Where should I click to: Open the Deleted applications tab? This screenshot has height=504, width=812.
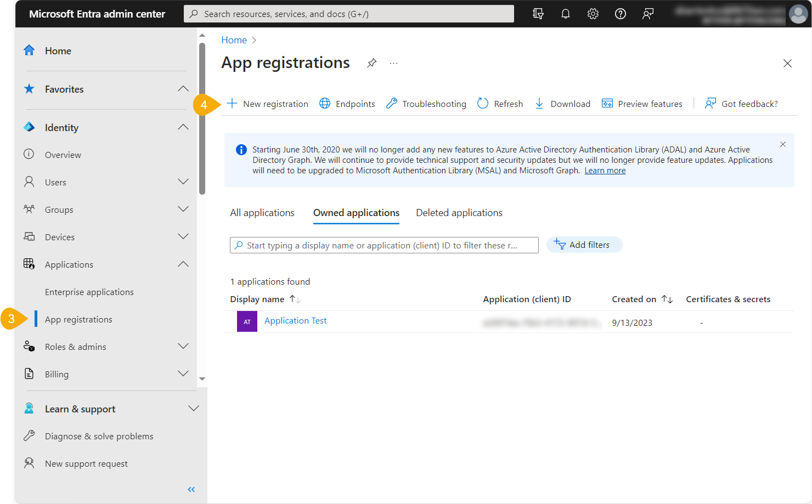(x=459, y=212)
